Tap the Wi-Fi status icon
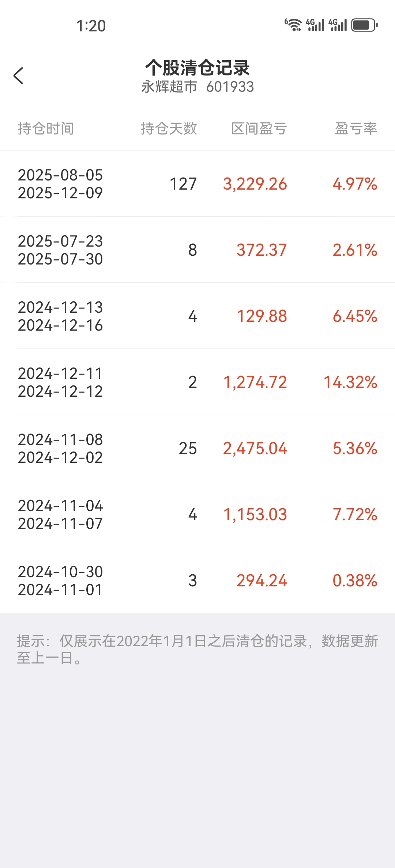395x868 pixels. click(x=293, y=25)
